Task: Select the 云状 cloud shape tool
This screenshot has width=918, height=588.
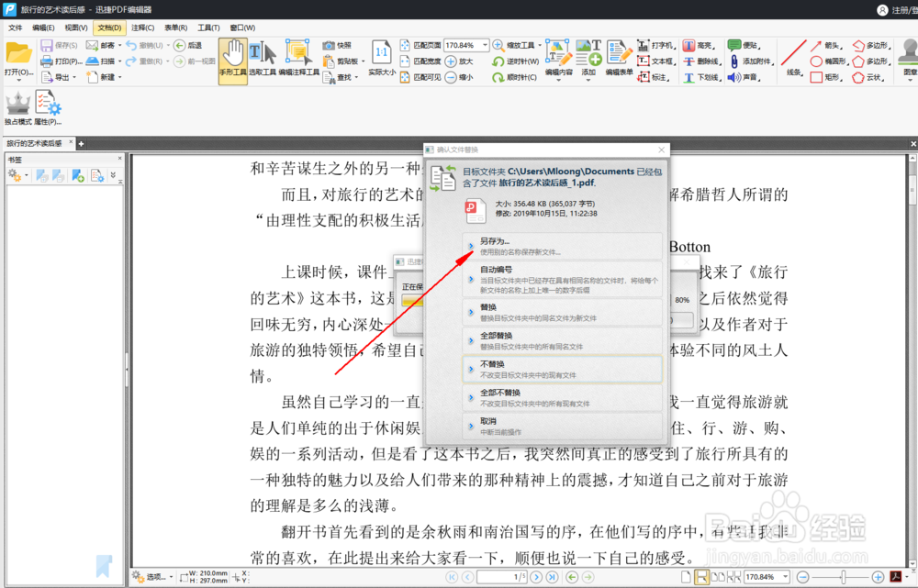Action: (868, 77)
